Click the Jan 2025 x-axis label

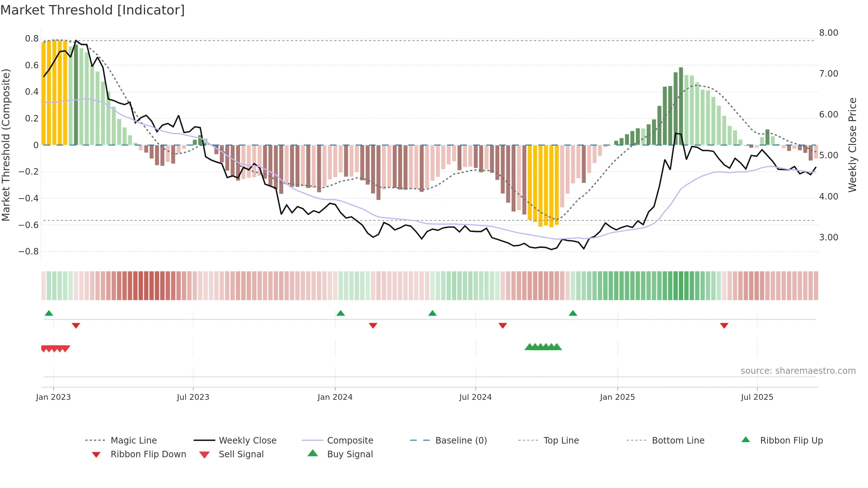pyautogui.click(x=618, y=397)
